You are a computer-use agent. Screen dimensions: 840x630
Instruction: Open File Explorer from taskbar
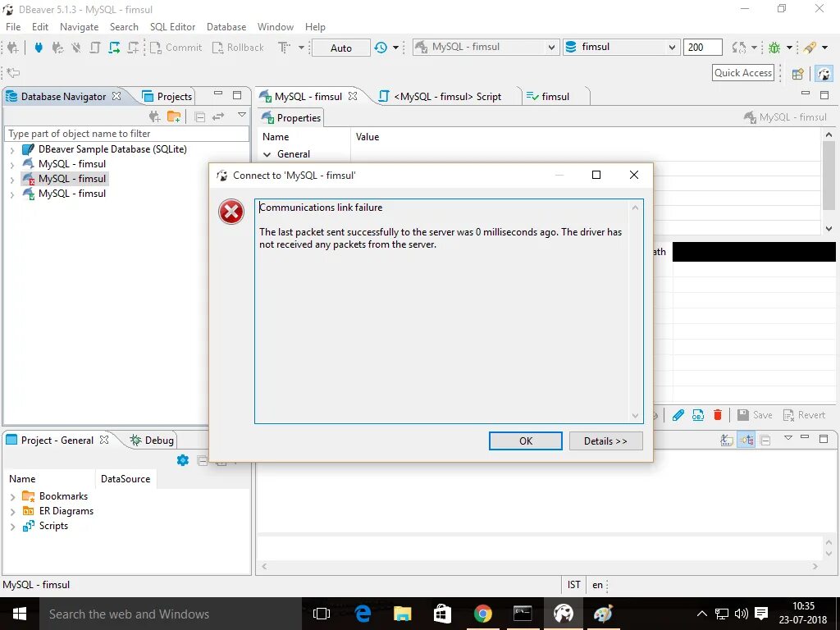[x=402, y=614]
